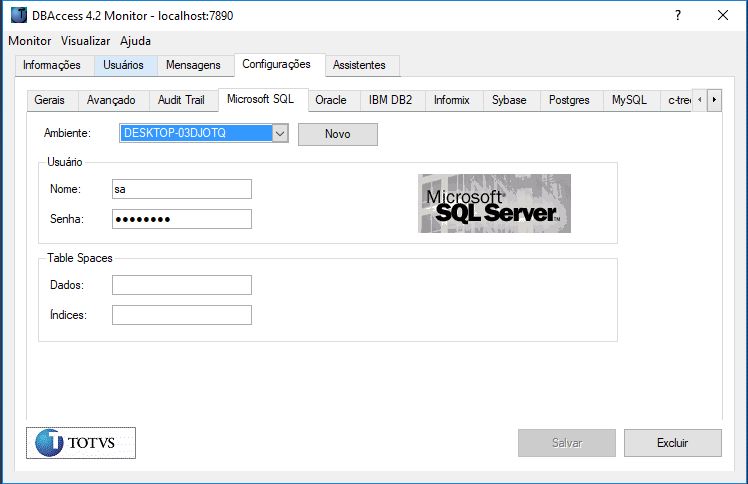Viewport: 748px width, 484px height.
Task: Click the Excluir button
Action: (673, 443)
